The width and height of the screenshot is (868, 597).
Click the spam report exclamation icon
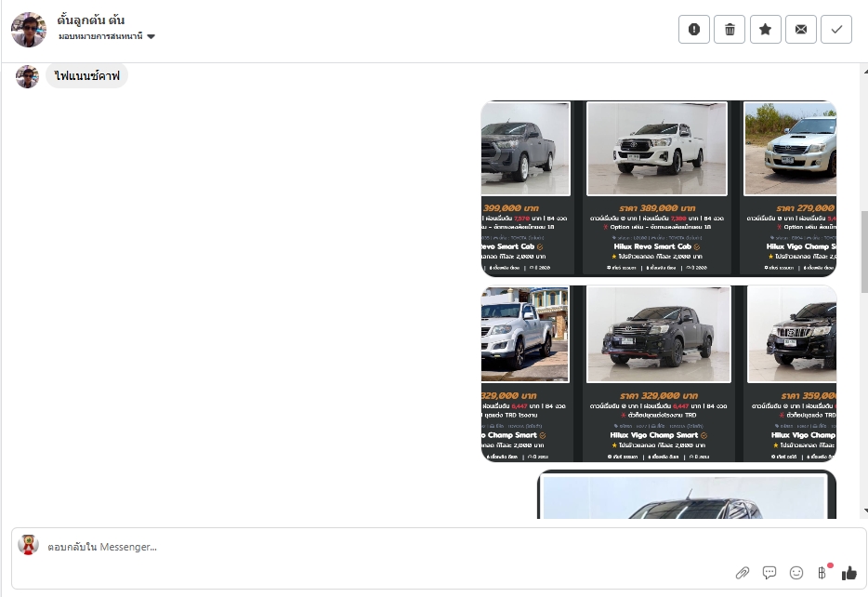coord(694,30)
